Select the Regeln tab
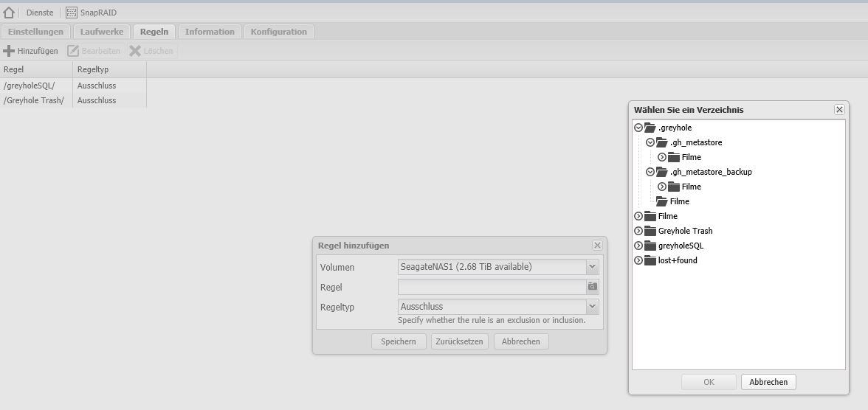 click(x=154, y=32)
